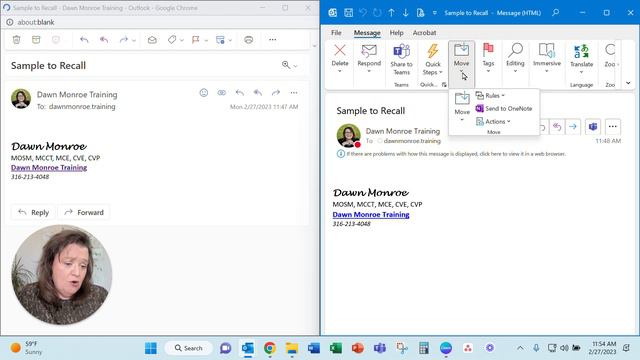Click Forward arrow in web message header
The width and height of the screenshot is (640, 360).
[x=276, y=93]
